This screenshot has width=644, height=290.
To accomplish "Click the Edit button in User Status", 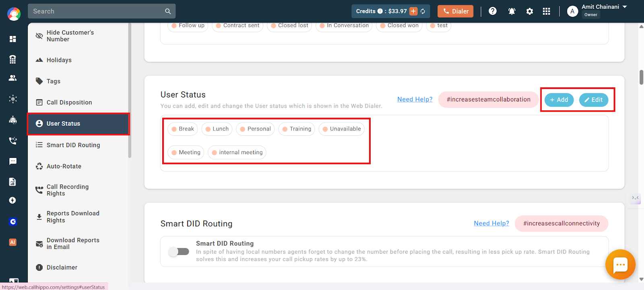I will point(594,100).
